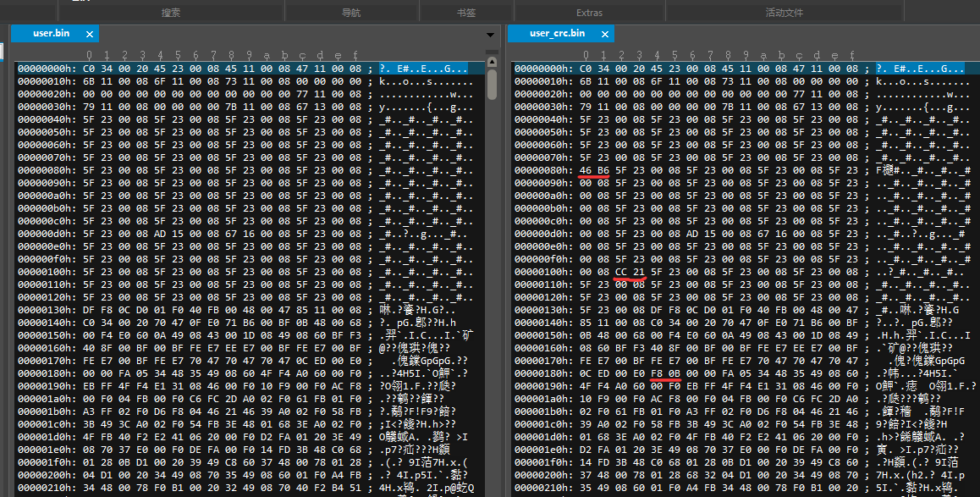The width and height of the screenshot is (980, 497).
Task: Select address 00000210h in user.bin pane
Action: click(x=47, y=487)
